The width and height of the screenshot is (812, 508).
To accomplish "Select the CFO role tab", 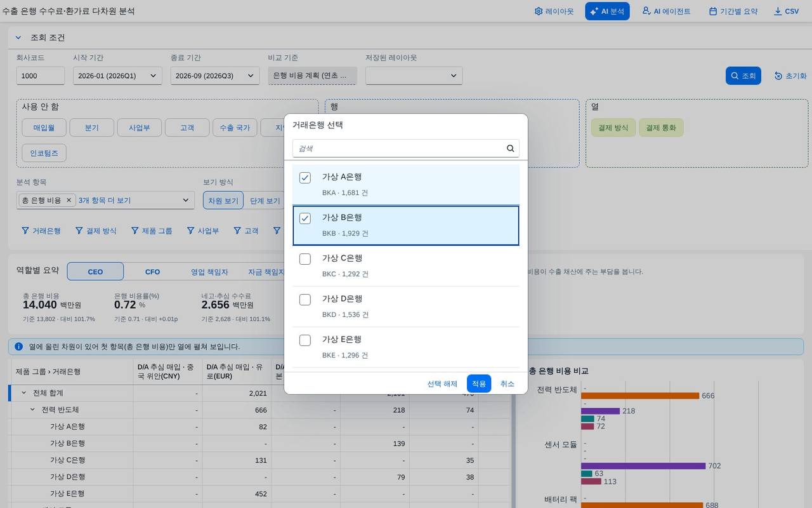I will coord(152,272).
